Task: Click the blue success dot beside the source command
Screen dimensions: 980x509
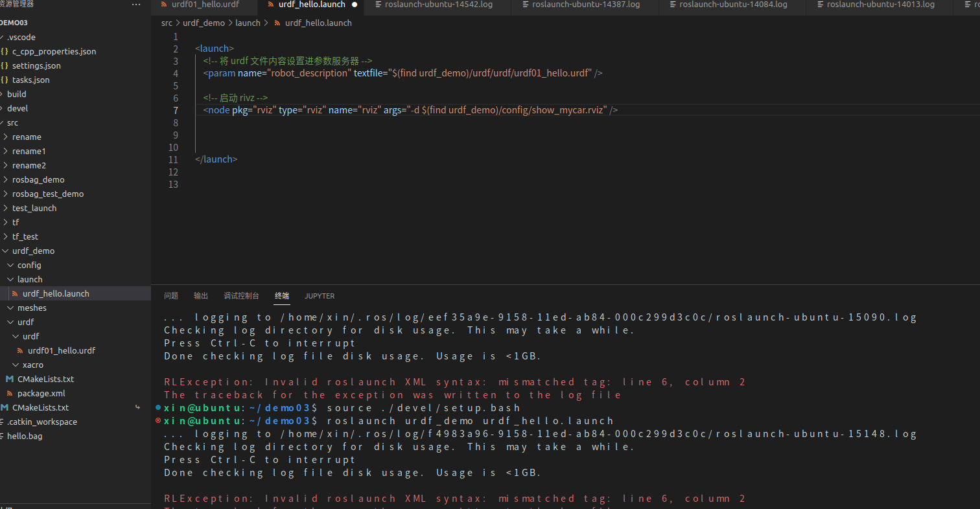Action: click(158, 407)
